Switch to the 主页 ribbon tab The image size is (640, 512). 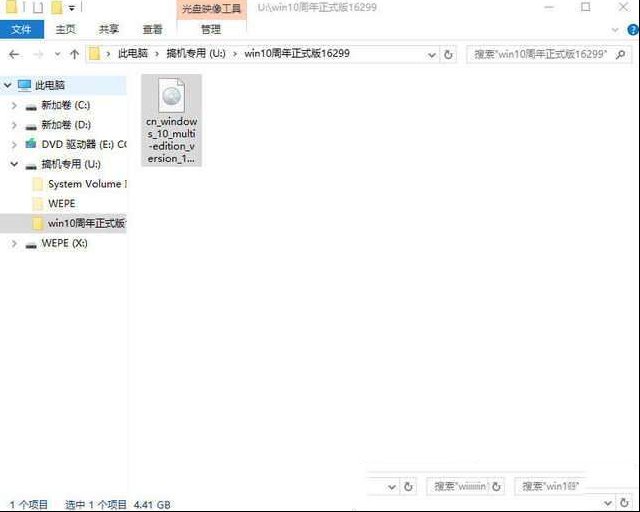tap(65, 29)
